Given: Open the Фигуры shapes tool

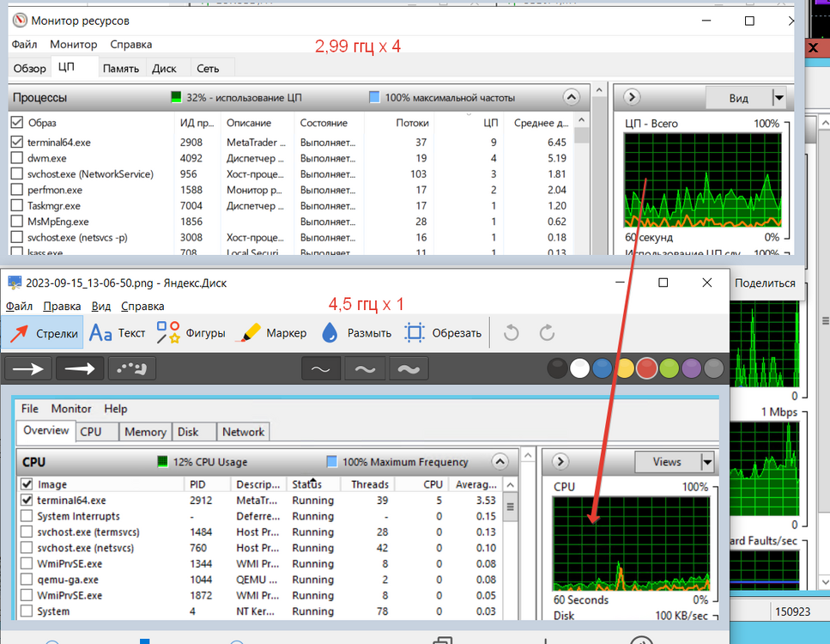Looking at the screenshot, I should point(191,333).
